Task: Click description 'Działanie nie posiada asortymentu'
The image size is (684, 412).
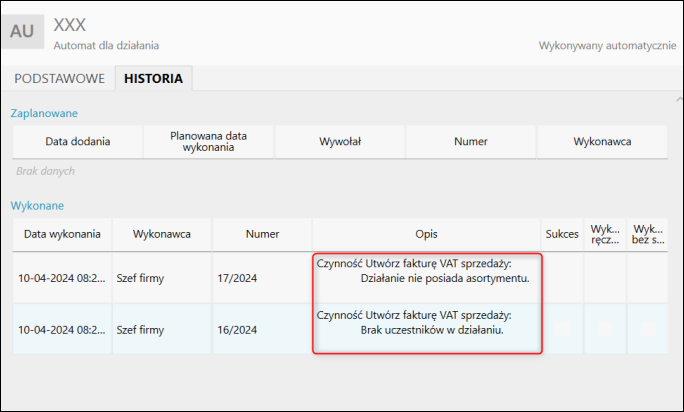Action: point(444,278)
